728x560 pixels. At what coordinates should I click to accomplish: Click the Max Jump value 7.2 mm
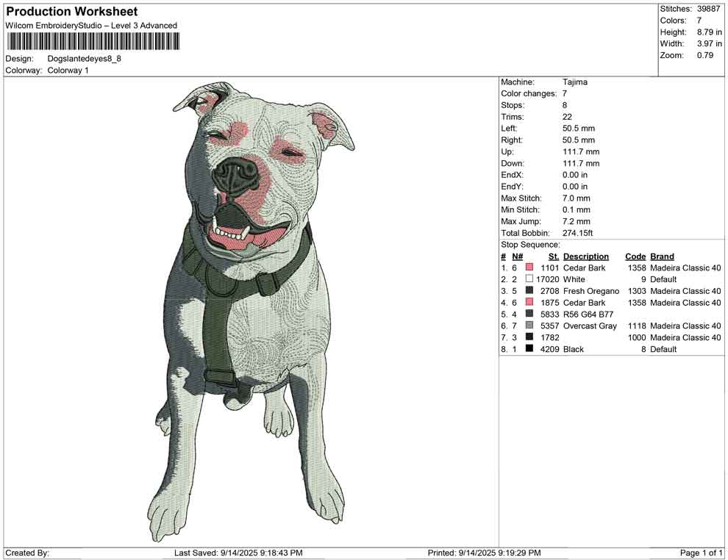(x=577, y=221)
